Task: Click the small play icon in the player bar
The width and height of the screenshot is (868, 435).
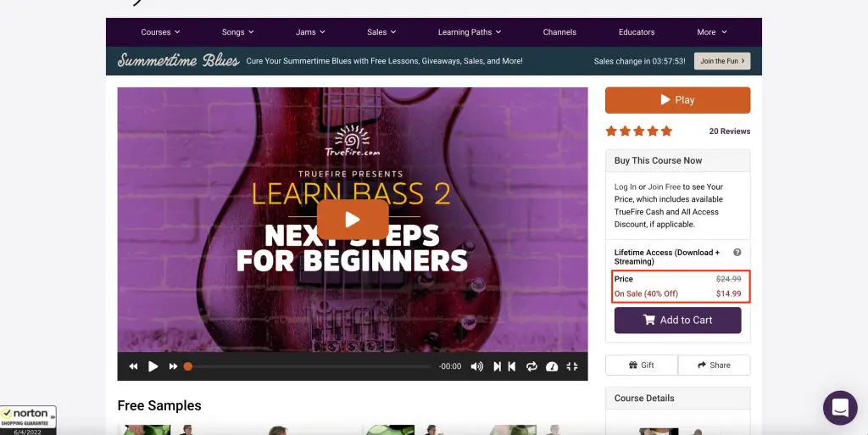Action: tap(153, 366)
